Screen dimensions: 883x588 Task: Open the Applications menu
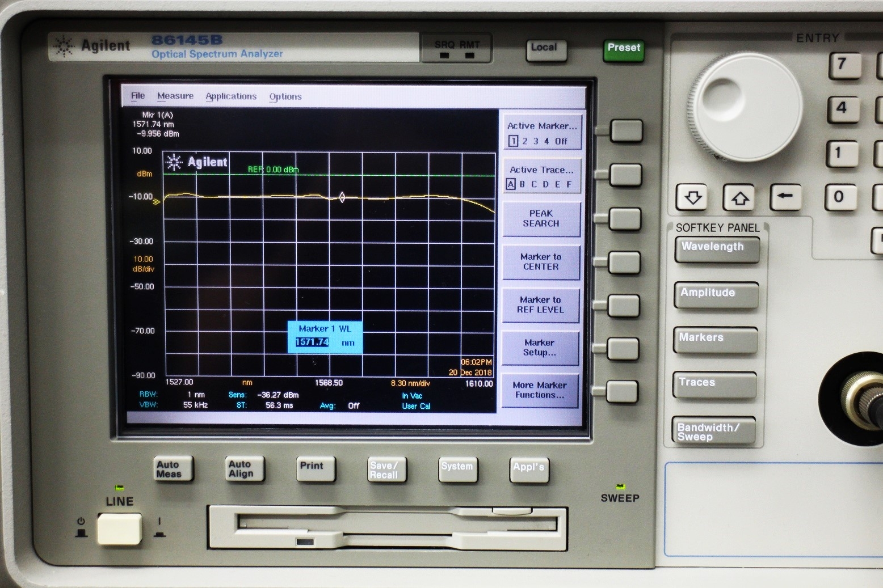231,96
